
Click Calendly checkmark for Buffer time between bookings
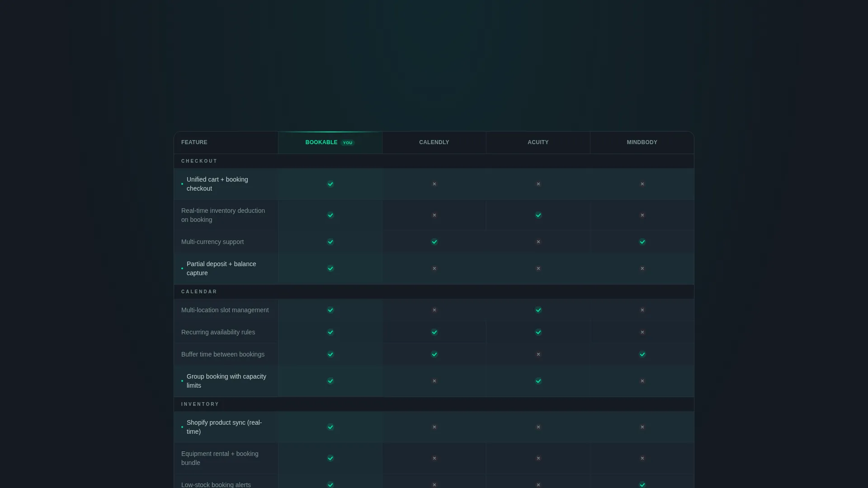click(434, 354)
